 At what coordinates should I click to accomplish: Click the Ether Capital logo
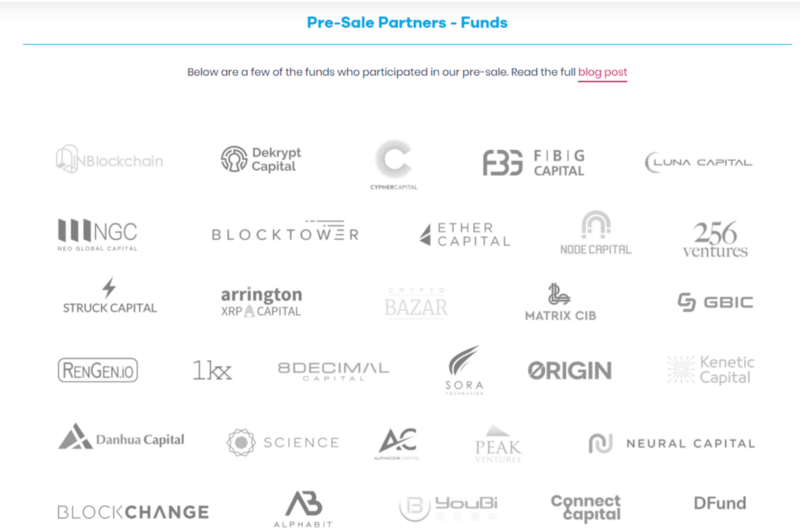coord(464,235)
